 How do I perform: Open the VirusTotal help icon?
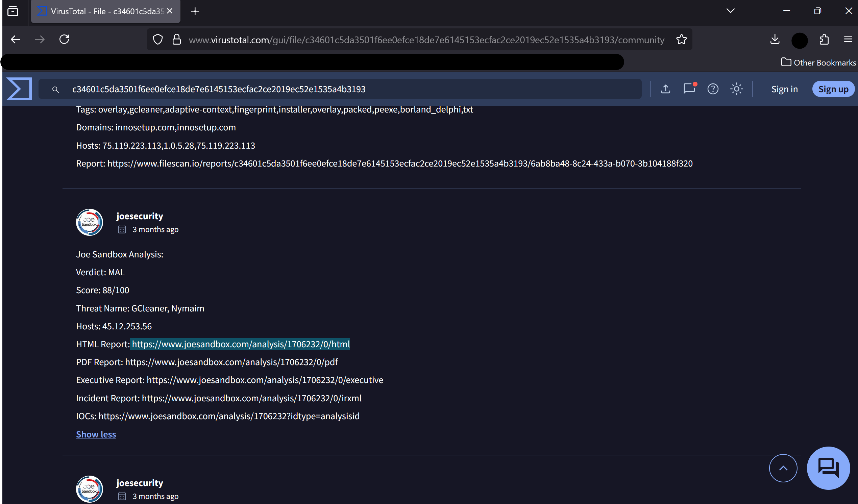tap(713, 89)
